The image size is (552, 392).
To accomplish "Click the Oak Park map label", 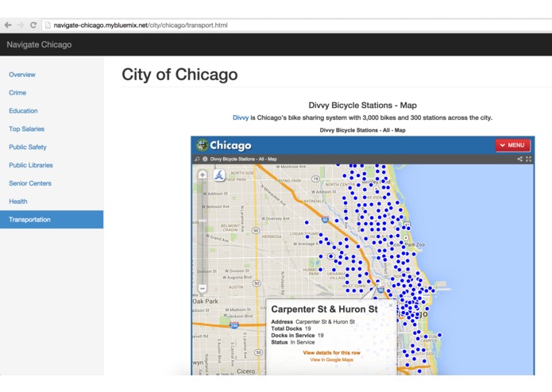I will [x=206, y=302].
